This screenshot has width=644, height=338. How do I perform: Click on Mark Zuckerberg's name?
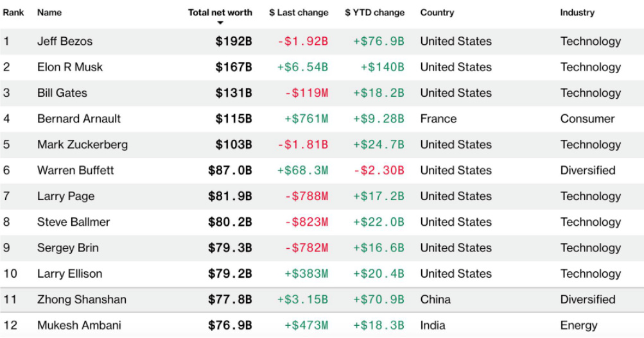coord(82,144)
